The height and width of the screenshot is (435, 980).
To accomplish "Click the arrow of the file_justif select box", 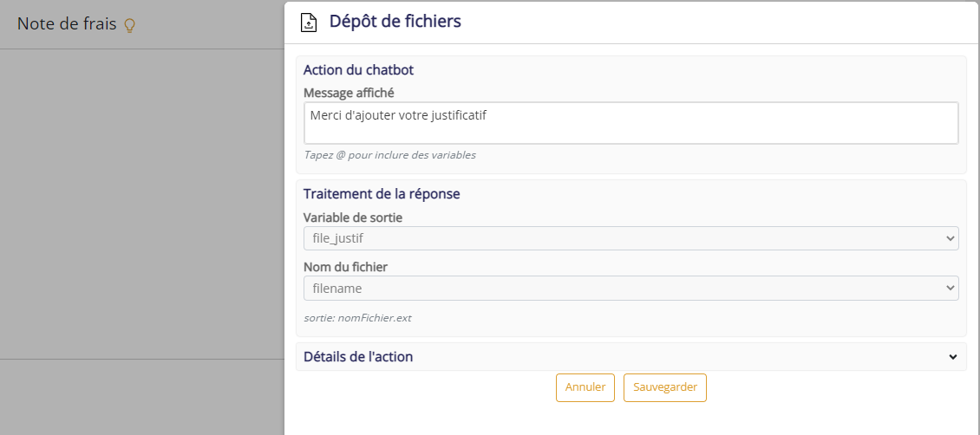I will click(x=950, y=238).
